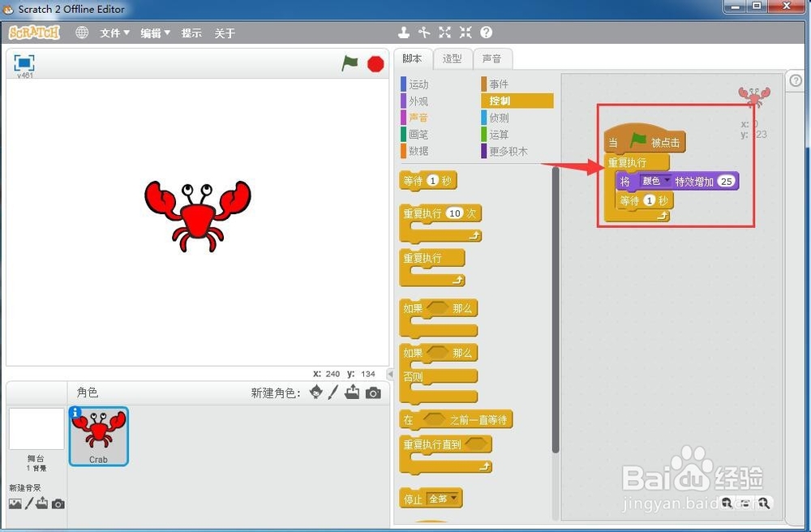Open the language globe menu

click(82, 32)
